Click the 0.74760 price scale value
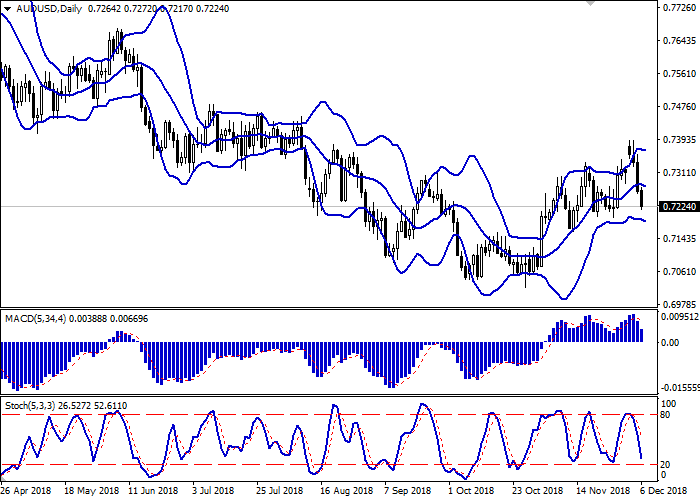This screenshot has height=500, width=700. [679, 107]
